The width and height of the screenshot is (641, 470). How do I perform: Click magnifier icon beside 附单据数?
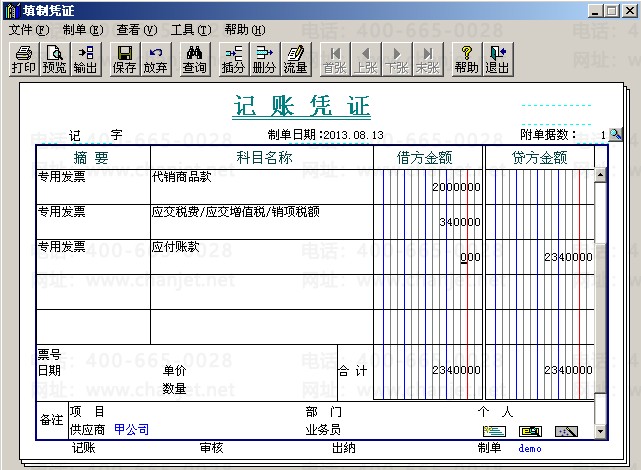click(616, 134)
